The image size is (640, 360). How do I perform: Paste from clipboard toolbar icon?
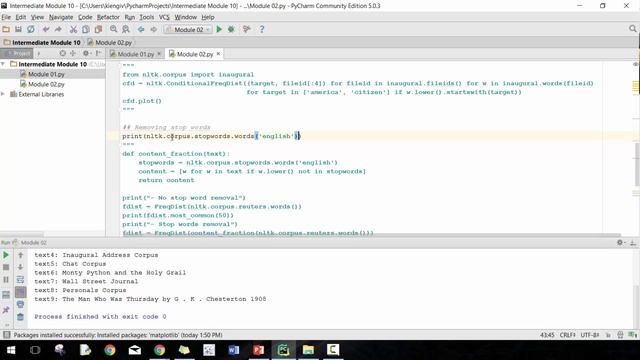click(x=98, y=29)
